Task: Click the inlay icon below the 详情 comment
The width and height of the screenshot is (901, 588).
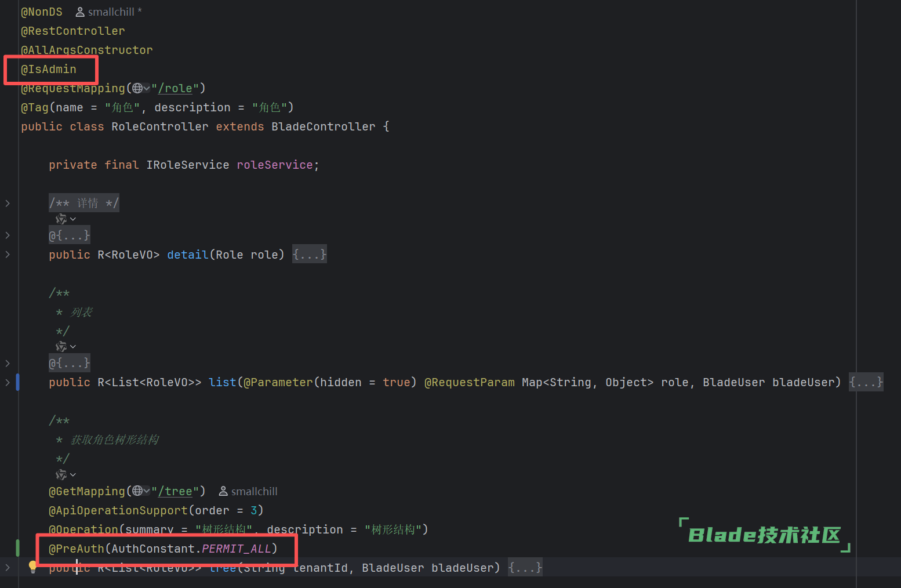Action: tap(61, 219)
